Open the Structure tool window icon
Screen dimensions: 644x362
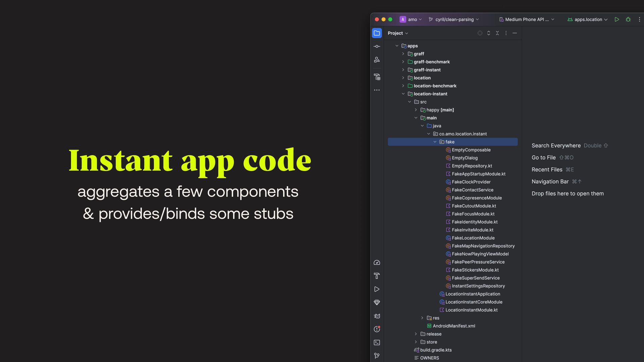(x=377, y=60)
